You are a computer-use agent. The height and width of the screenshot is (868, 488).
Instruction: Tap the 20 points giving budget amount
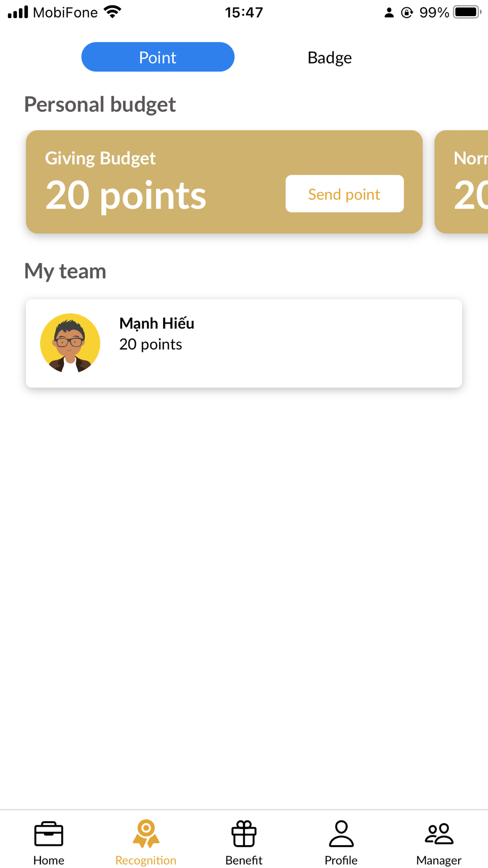(x=126, y=195)
